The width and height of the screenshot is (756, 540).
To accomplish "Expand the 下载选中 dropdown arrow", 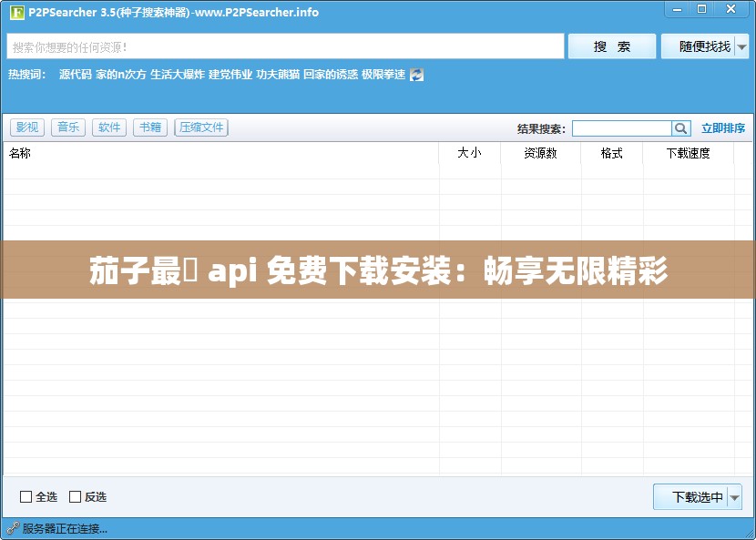I will coord(735,497).
